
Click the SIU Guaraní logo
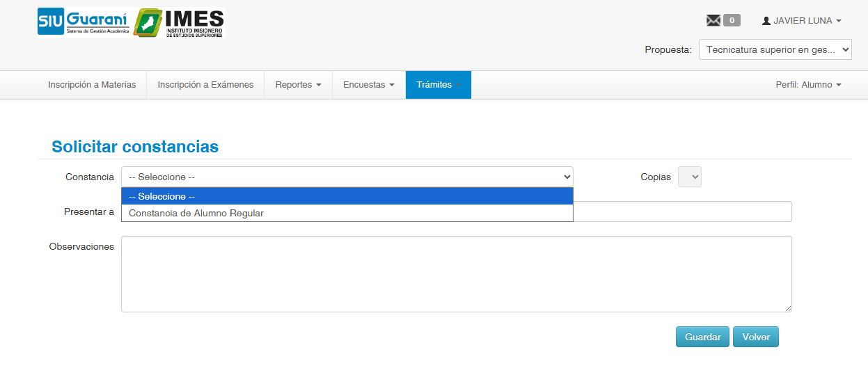click(x=84, y=22)
